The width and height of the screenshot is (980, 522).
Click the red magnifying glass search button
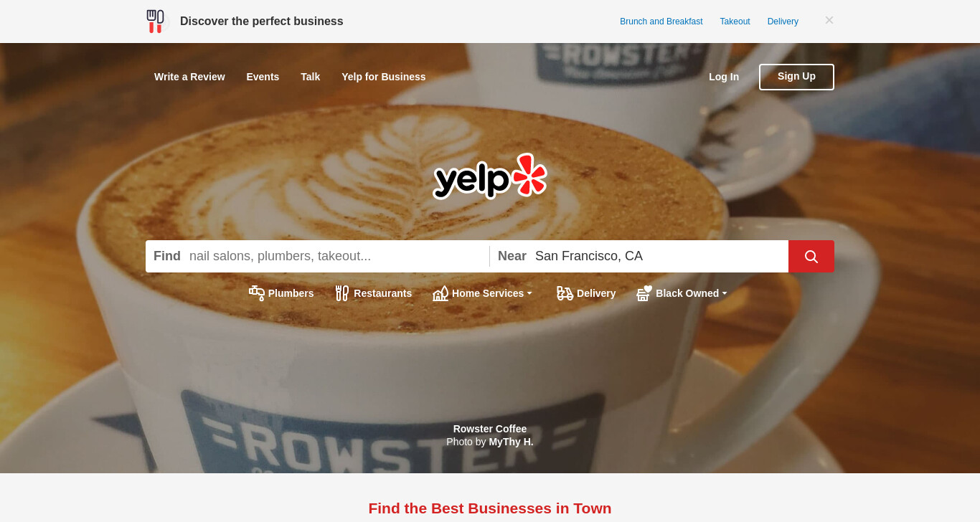[811, 256]
